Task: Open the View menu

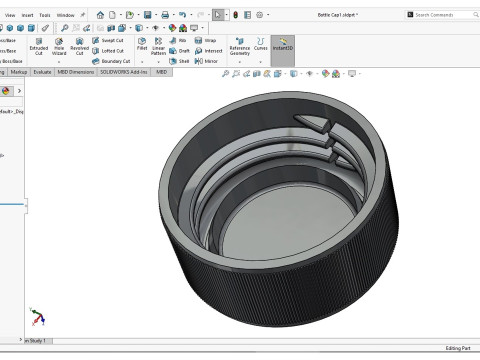Action: [x=10, y=15]
